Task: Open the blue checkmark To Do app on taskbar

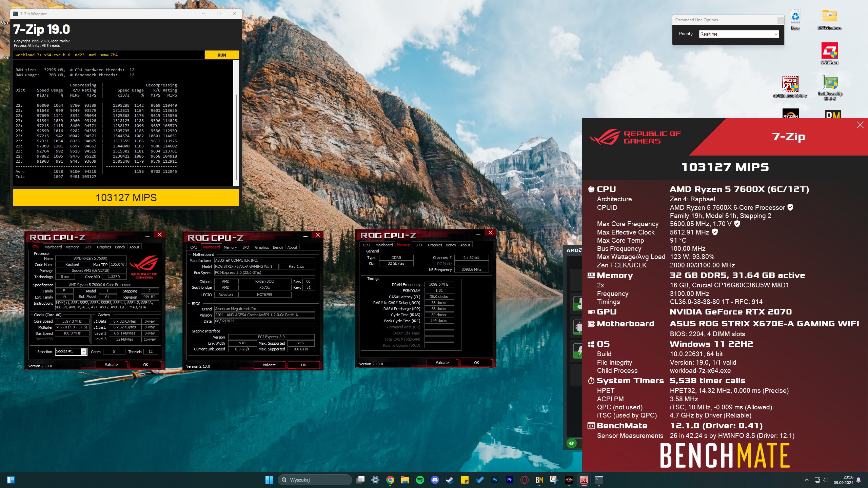Action: pyautogui.click(x=479, y=480)
